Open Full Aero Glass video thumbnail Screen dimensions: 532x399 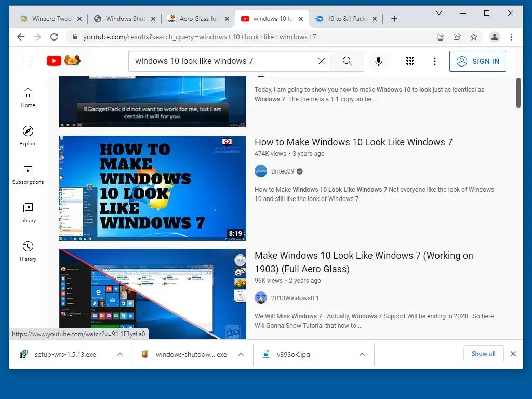click(x=153, y=294)
